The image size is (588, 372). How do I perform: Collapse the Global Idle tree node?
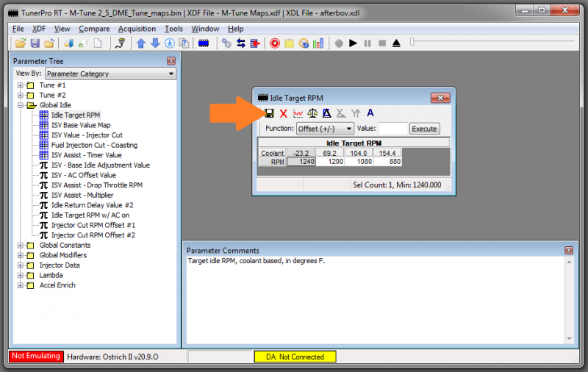(21, 105)
